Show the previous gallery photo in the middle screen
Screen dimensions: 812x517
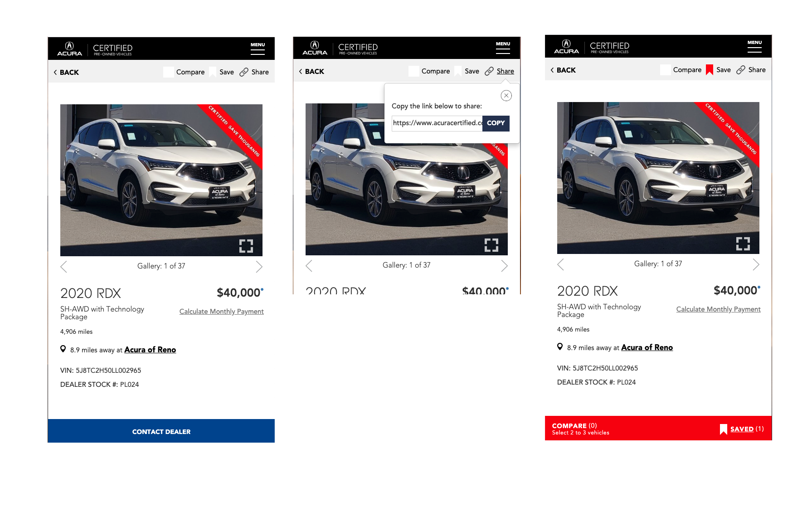(x=309, y=266)
